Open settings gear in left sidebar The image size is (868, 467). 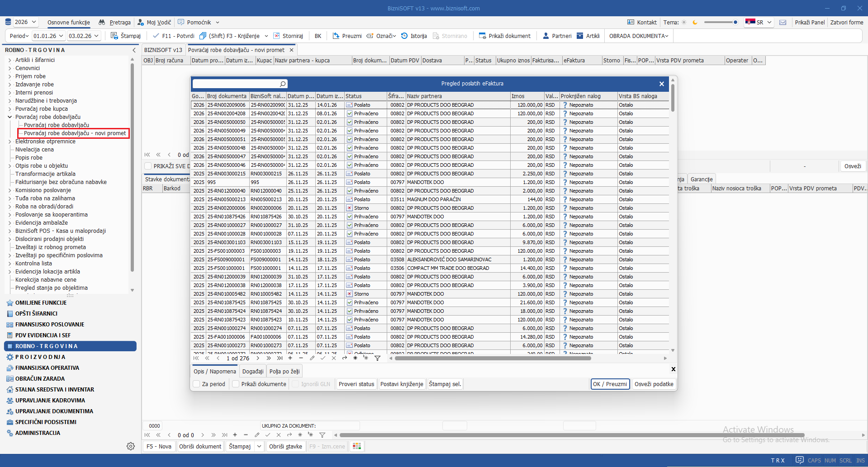(131, 446)
